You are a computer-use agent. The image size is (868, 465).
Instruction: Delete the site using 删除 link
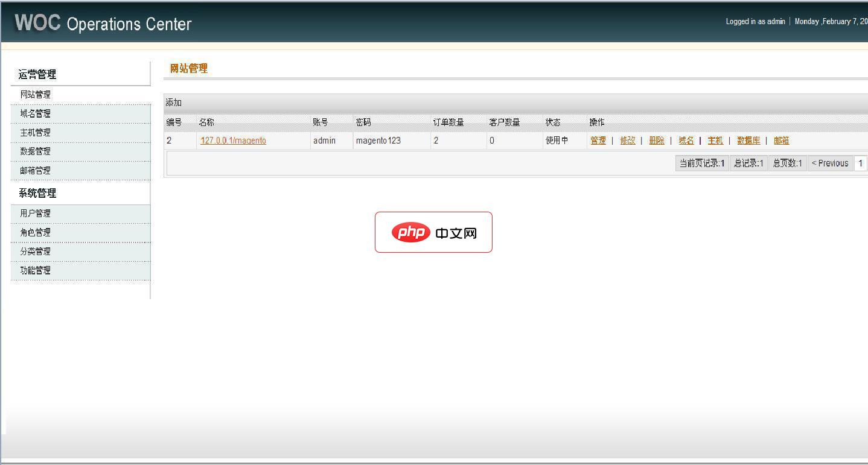[657, 141]
